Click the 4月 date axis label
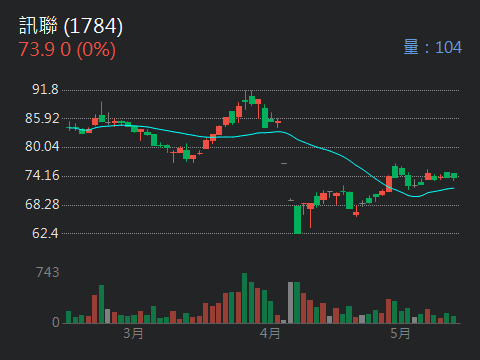Image resolution: width=480 pixels, height=360 pixels. [270, 333]
